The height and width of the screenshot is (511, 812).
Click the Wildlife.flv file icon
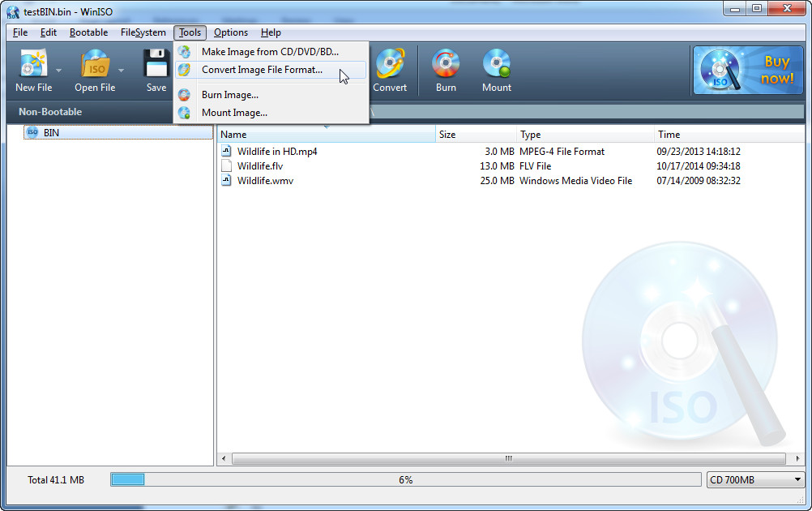[x=226, y=165]
